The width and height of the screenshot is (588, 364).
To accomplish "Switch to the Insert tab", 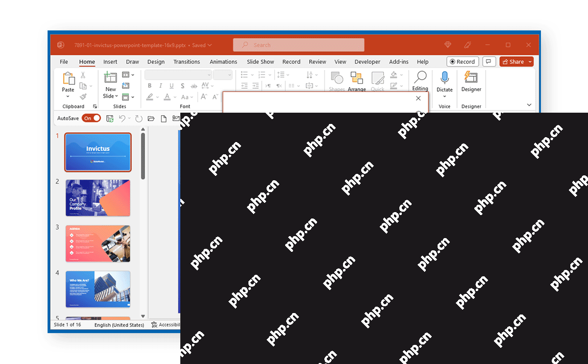I will 110,62.
